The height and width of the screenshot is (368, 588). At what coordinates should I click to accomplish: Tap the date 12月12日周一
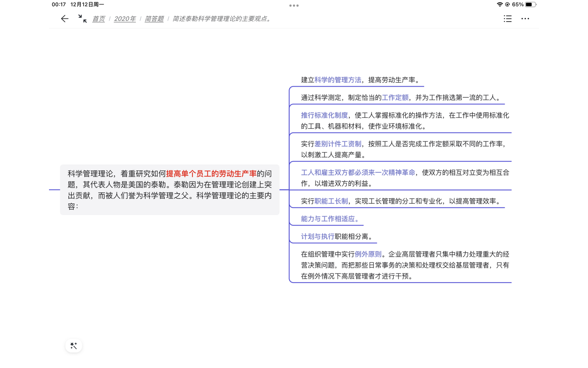tap(87, 5)
